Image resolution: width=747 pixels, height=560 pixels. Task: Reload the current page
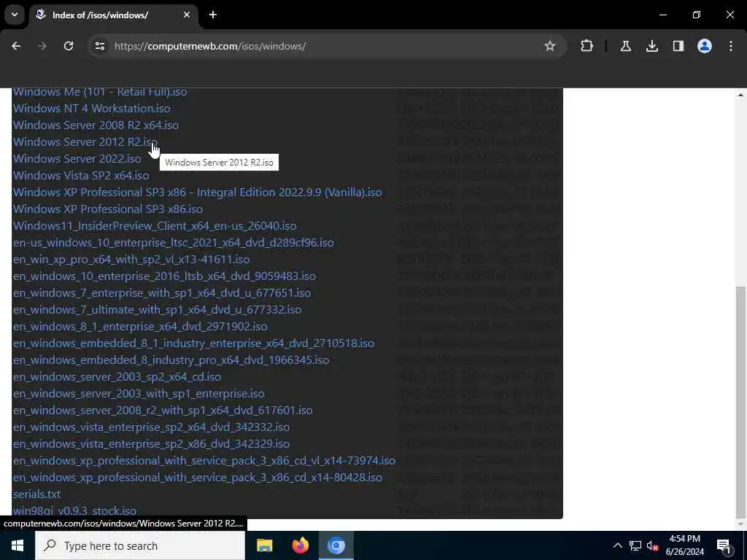69,46
